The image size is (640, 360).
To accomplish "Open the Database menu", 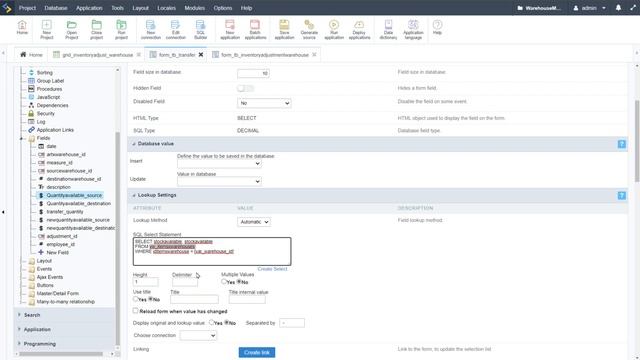I will point(56,8).
